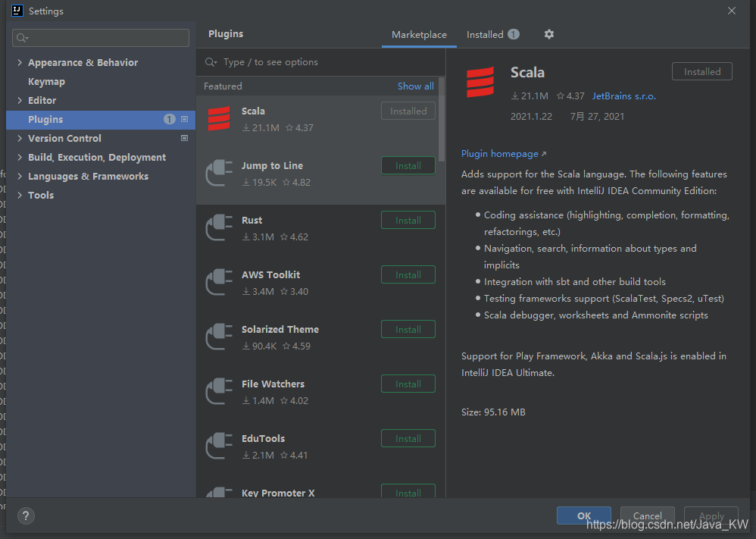Expand Appearance & Behavior settings
This screenshot has width=756, height=539.
(x=20, y=62)
